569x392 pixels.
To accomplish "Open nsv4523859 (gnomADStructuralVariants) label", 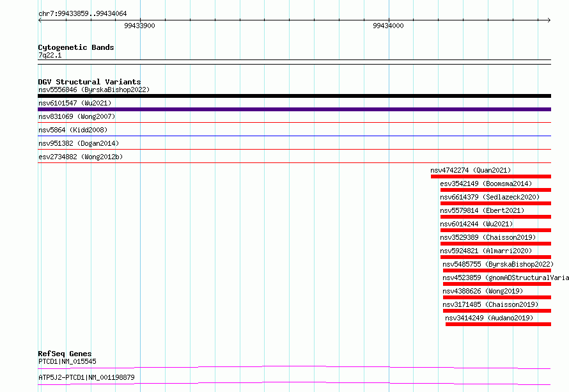I will coord(506,278).
